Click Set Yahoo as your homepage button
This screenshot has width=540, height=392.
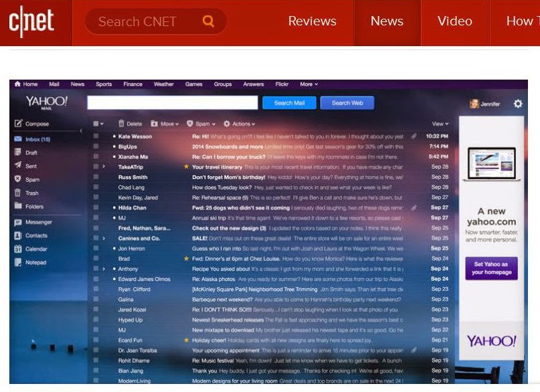tap(491, 268)
